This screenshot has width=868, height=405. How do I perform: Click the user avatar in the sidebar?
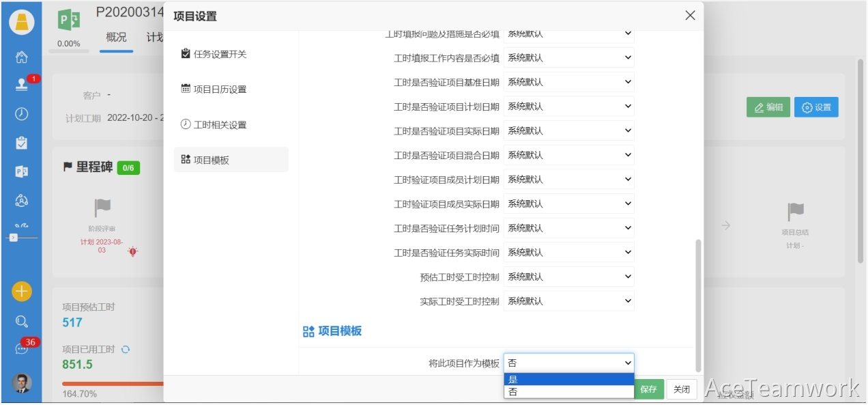tap(21, 383)
